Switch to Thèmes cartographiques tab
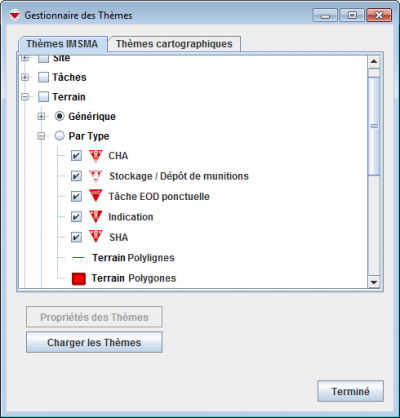The width and height of the screenshot is (400, 418). 174,44
